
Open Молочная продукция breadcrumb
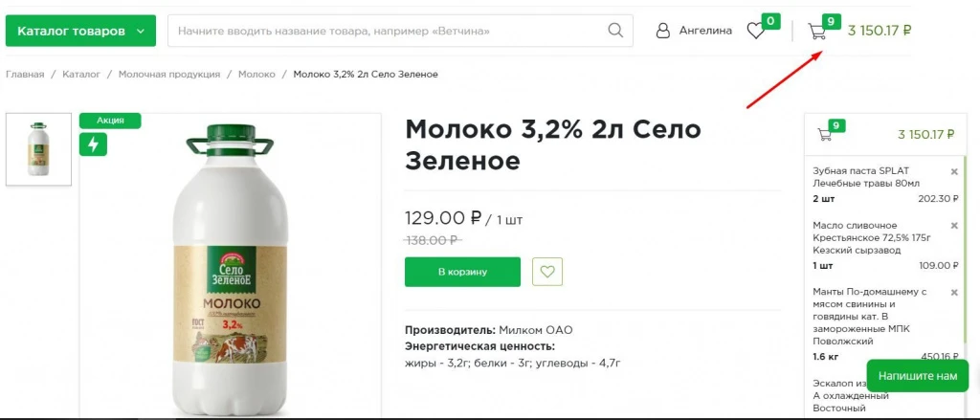pyautogui.click(x=169, y=74)
